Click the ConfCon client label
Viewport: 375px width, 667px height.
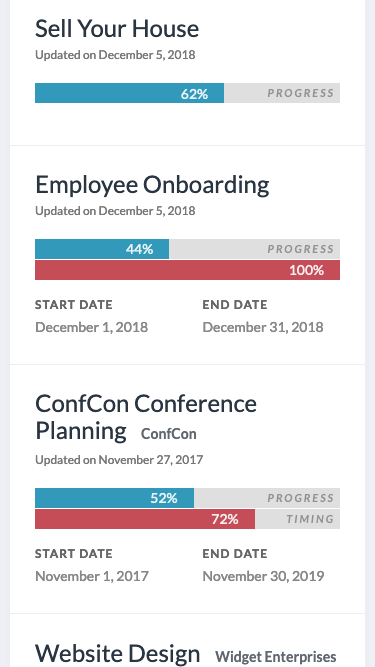pyautogui.click(x=169, y=434)
